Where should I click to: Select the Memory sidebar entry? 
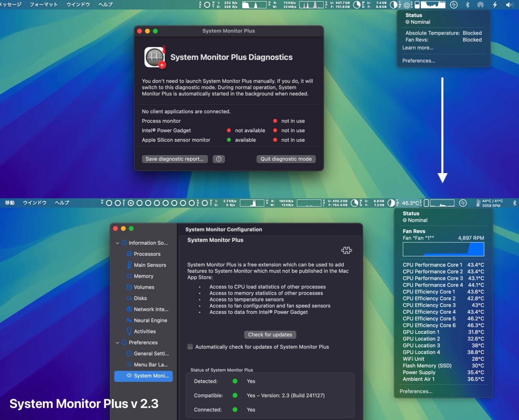[x=140, y=276]
